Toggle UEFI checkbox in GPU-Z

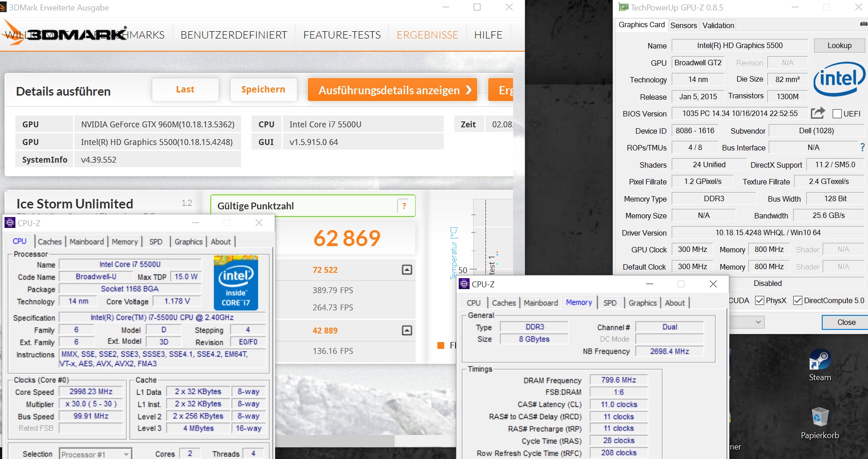(x=837, y=114)
